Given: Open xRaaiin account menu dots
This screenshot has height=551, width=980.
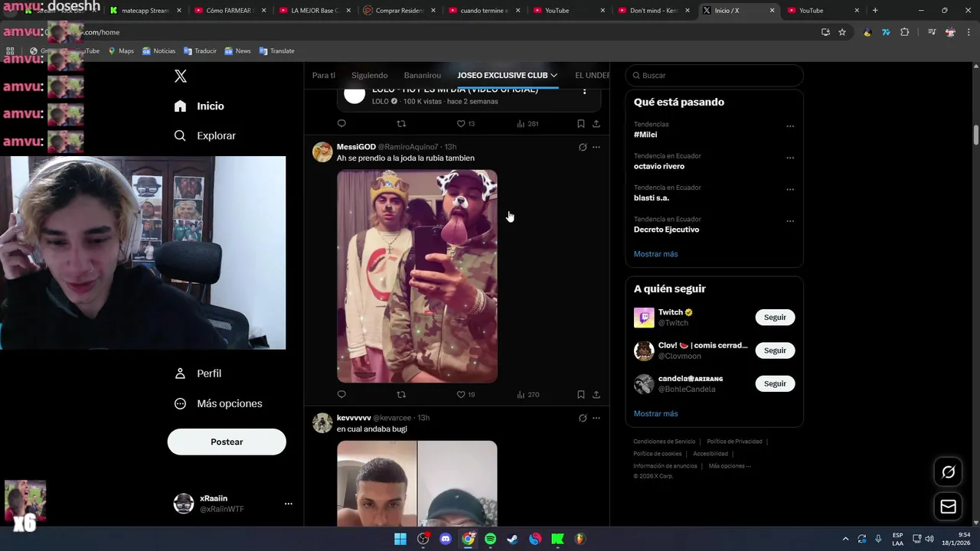Looking at the screenshot, I should 288,504.
